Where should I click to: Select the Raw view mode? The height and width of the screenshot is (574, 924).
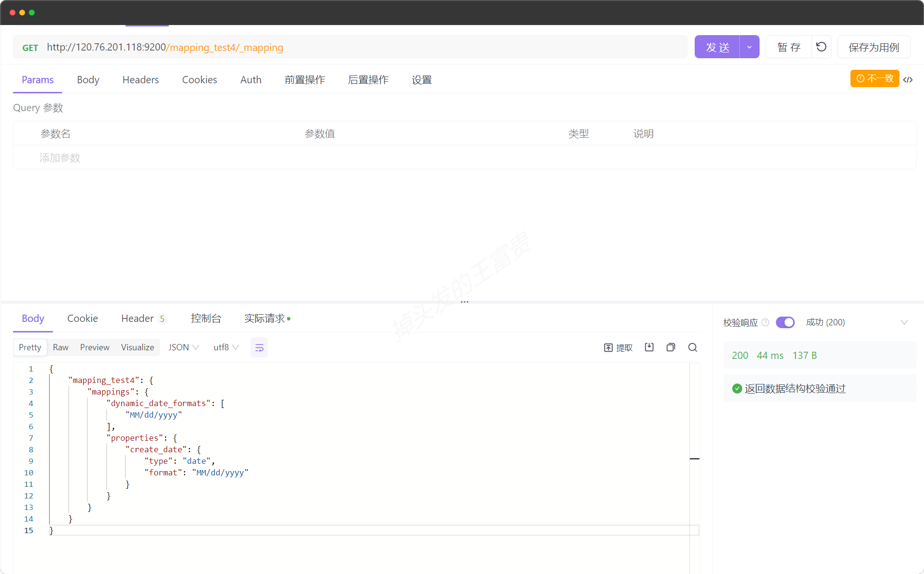61,347
